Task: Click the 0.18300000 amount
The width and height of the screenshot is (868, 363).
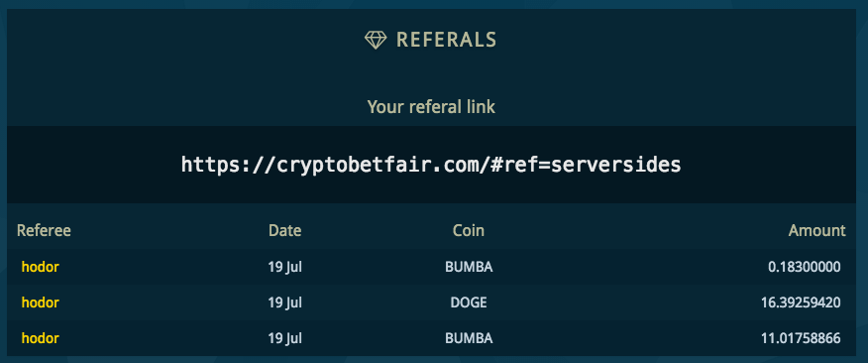Action: click(805, 267)
